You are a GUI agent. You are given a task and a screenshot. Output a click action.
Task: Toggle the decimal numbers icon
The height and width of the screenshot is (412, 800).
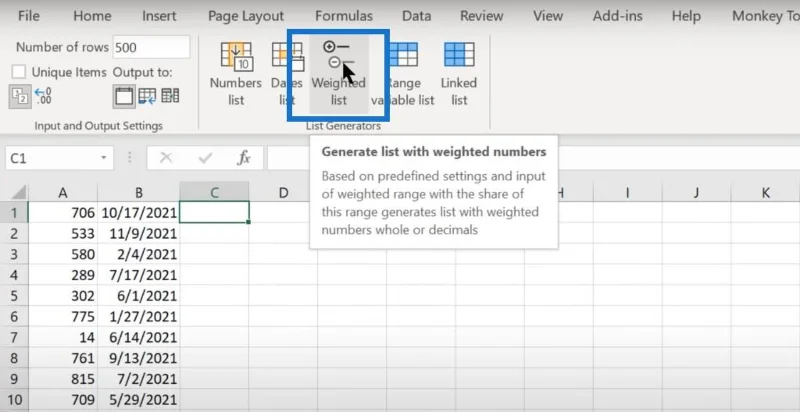[43, 96]
